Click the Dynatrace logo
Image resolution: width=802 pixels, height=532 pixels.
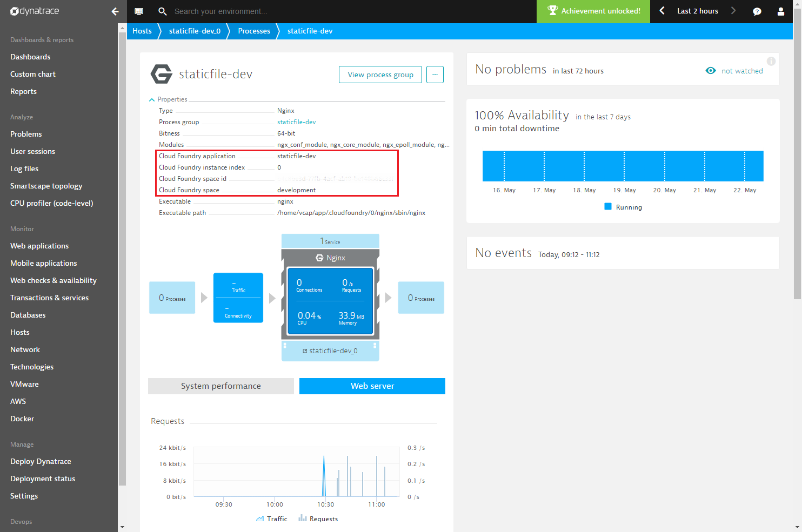(x=35, y=11)
